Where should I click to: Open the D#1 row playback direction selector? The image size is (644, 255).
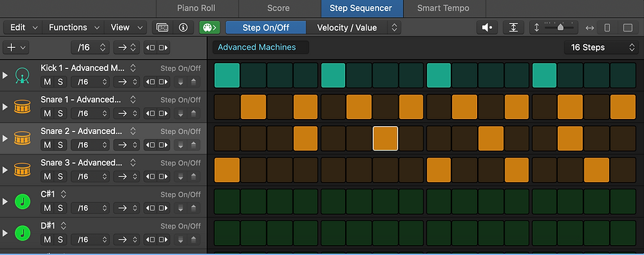pyautogui.click(x=126, y=239)
